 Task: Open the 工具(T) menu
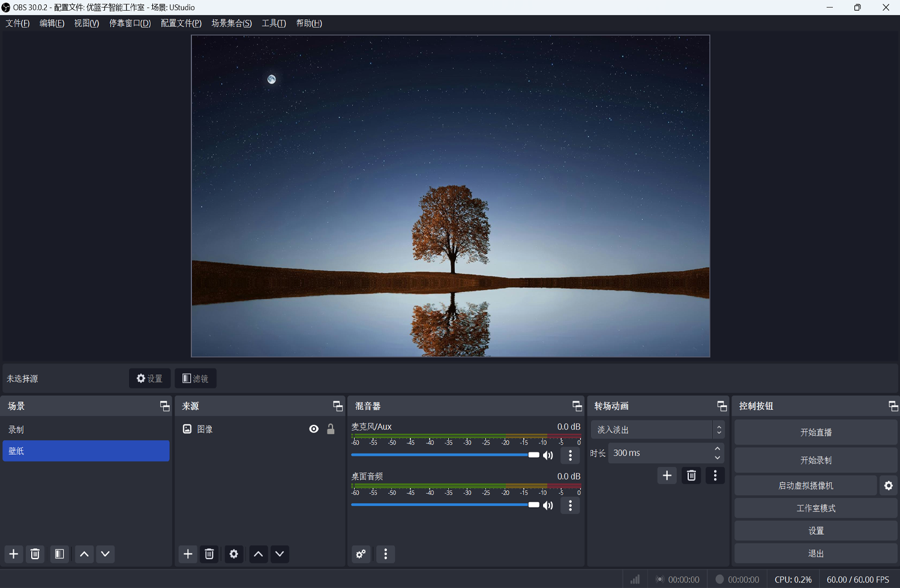pos(274,23)
